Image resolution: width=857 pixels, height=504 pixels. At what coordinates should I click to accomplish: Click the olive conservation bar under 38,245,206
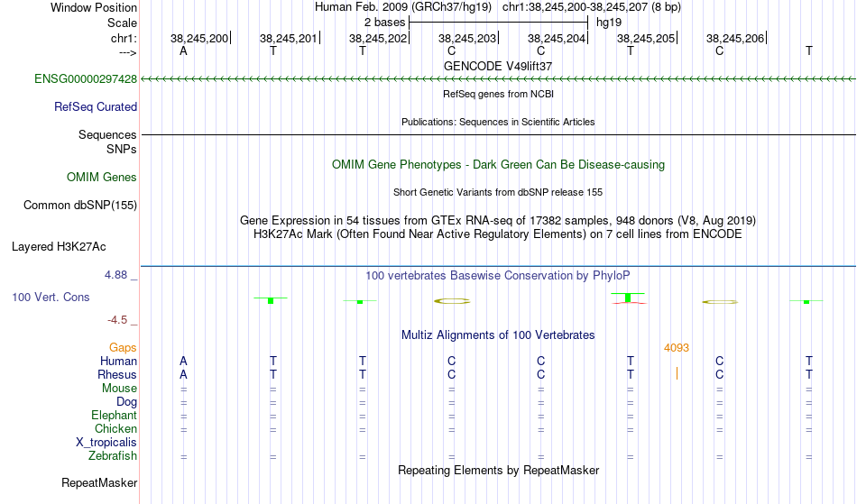pyautogui.click(x=720, y=302)
